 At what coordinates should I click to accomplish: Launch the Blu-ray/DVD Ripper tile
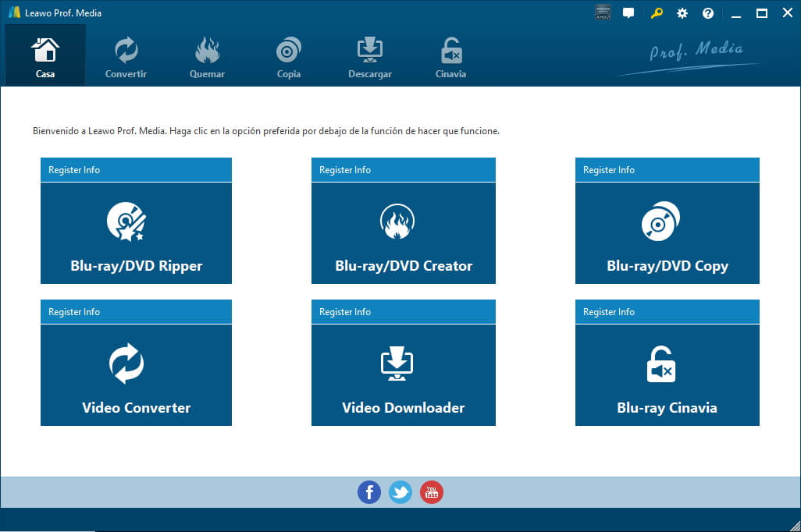(136, 233)
